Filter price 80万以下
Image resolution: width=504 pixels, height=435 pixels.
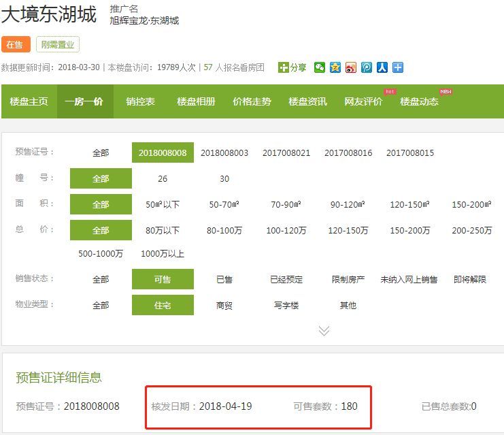(163, 230)
